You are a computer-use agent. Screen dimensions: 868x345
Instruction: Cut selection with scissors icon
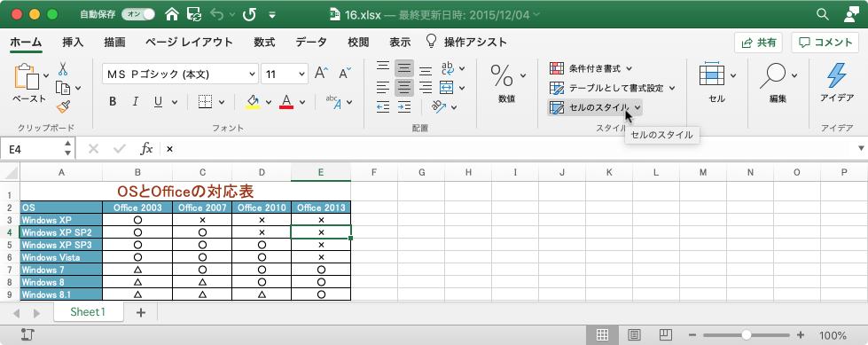63,68
